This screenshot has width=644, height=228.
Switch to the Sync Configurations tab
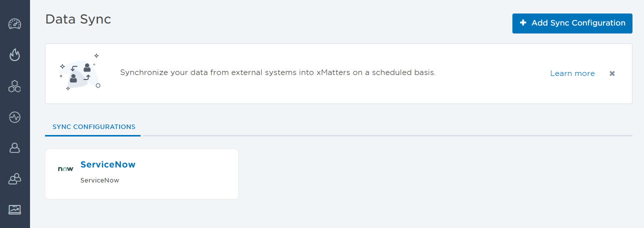click(94, 127)
